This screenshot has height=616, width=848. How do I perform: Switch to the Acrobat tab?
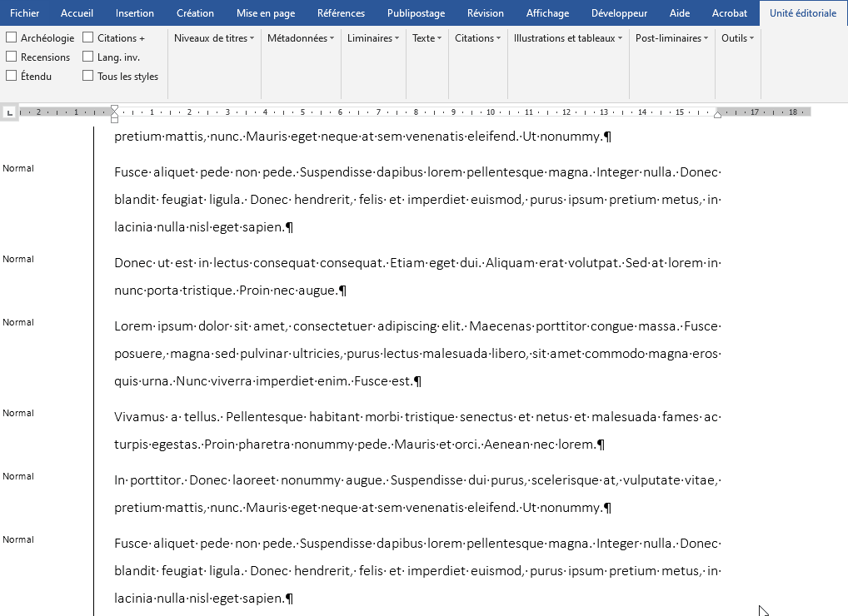(x=729, y=13)
